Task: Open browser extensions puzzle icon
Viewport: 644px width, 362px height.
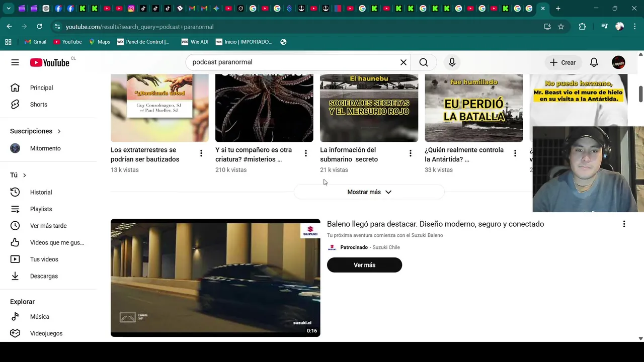Action: 582,27
